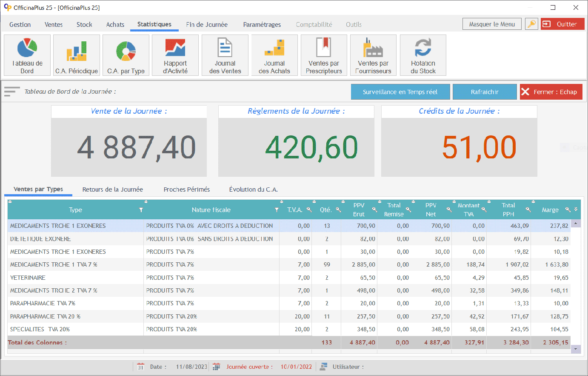Open the C.A. Périodique chart

pyautogui.click(x=77, y=55)
